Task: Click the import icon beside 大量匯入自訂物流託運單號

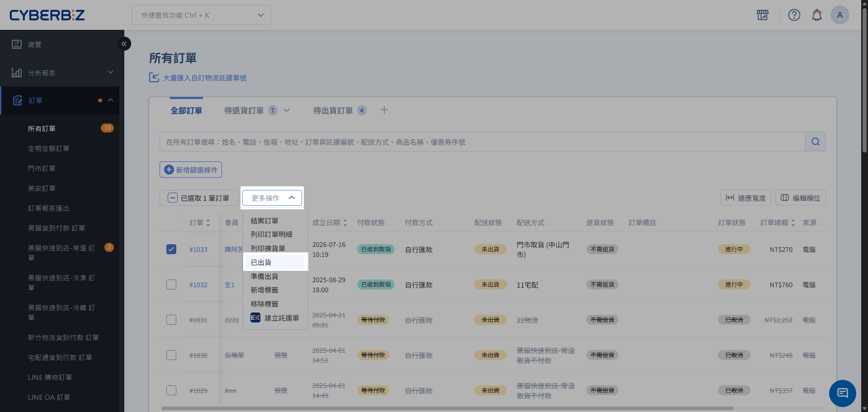Action: tap(154, 77)
